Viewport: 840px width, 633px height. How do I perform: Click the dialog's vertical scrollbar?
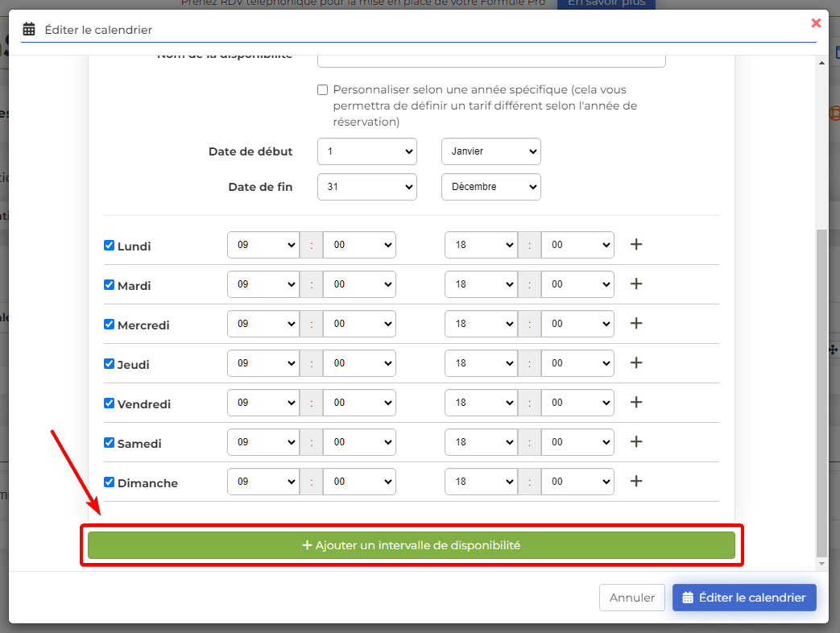[821, 387]
